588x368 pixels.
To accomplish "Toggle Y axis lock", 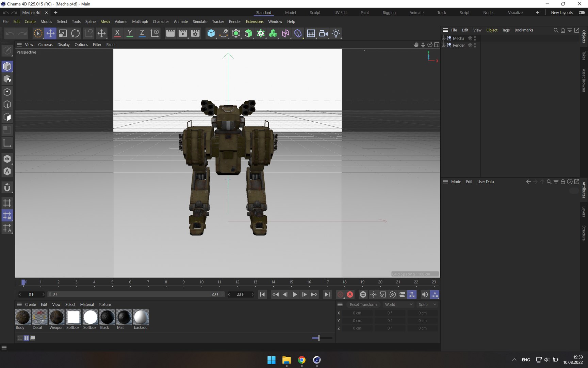I will click(130, 33).
